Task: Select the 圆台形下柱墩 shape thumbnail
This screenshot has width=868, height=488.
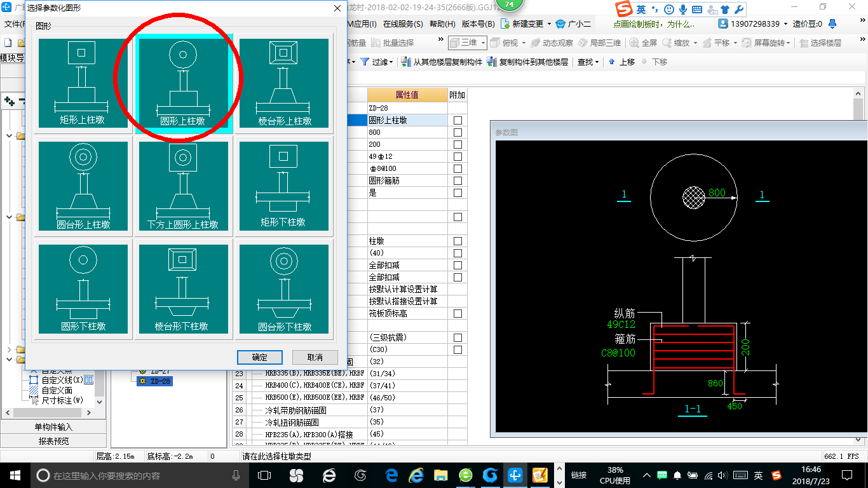Action: [x=284, y=288]
